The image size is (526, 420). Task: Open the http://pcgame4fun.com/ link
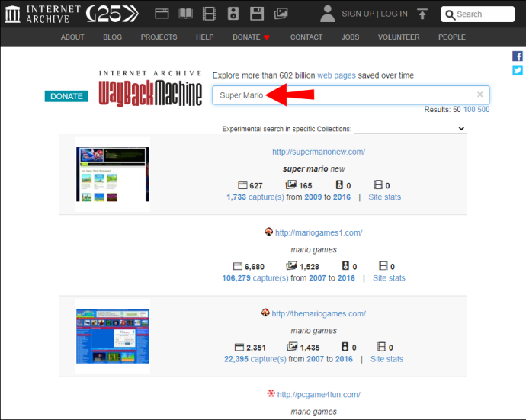[319, 395]
